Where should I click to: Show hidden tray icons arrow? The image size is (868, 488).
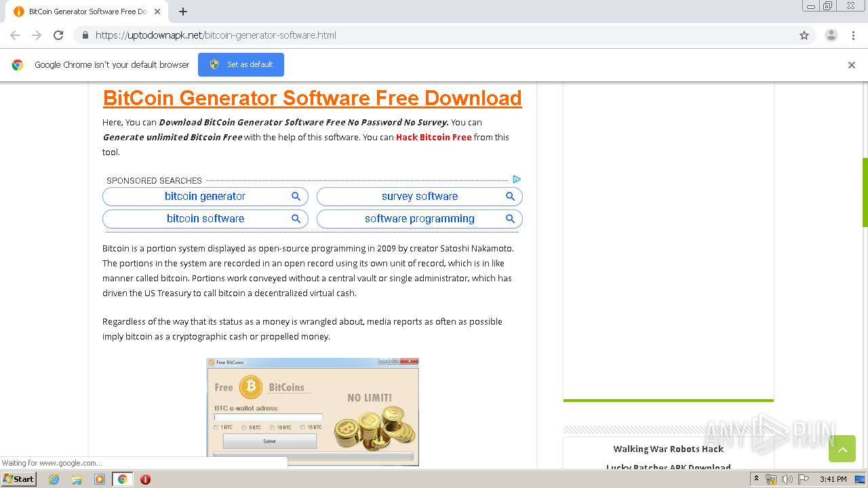756,479
